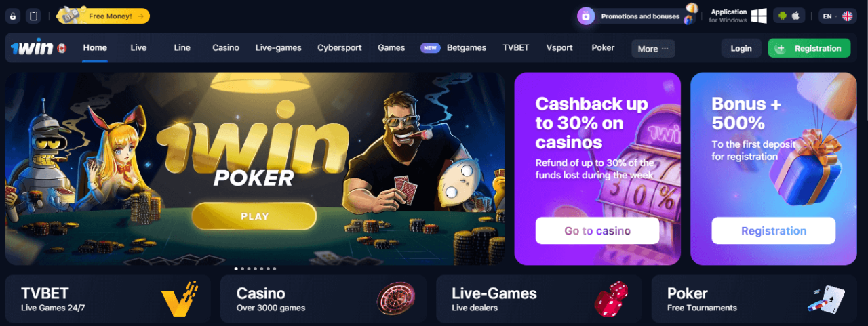The width and height of the screenshot is (868, 326).
Task: Go to the Live-games menu item
Action: pyautogui.click(x=279, y=48)
